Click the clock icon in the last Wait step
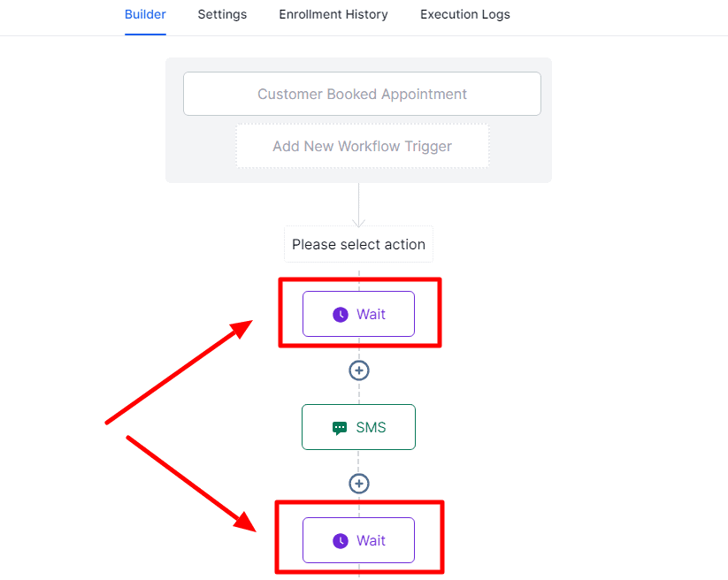This screenshot has width=728, height=580. click(341, 541)
